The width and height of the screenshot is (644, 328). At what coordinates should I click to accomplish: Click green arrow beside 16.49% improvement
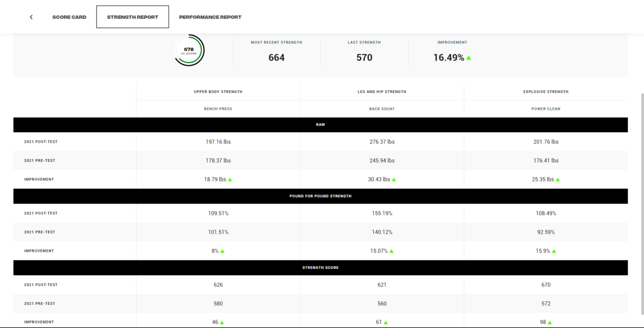point(468,58)
